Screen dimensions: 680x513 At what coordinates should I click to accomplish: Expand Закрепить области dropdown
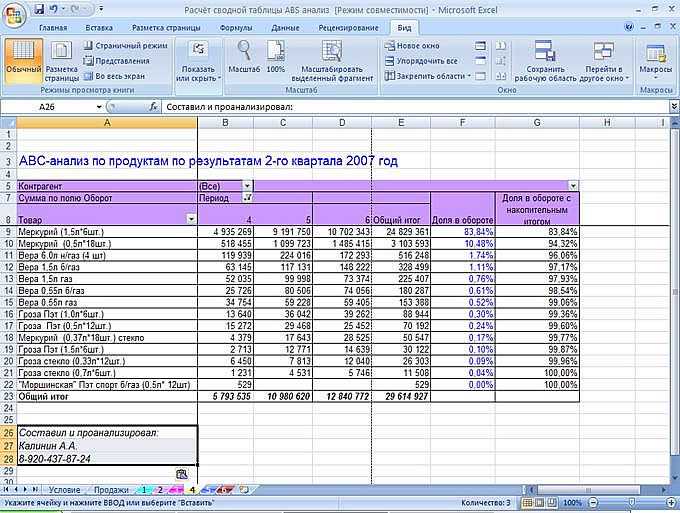tap(428, 76)
